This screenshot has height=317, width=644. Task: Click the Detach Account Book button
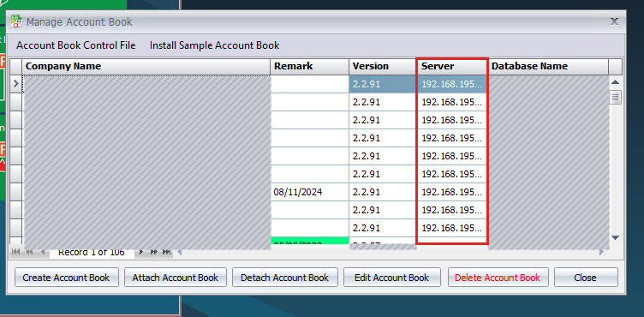point(284,278)
